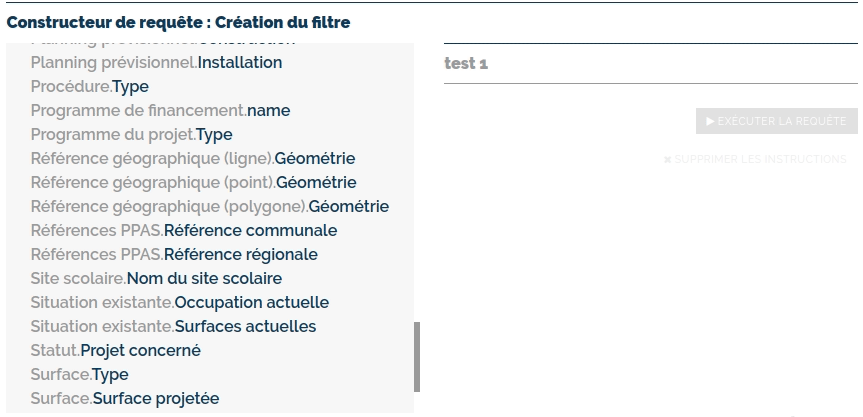The height and width of the screenshot is (417, 863).
Task: Select Statut.Projet concerné field
Action: [x=115, y=351]
